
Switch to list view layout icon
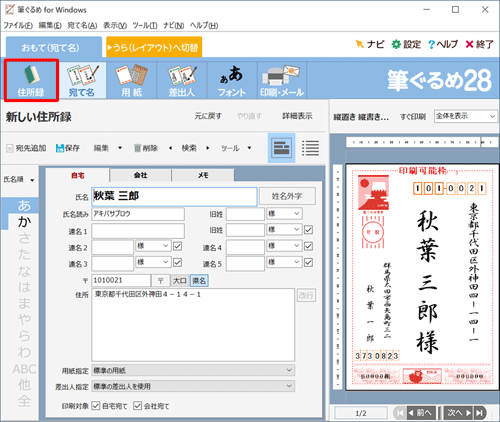310,148
